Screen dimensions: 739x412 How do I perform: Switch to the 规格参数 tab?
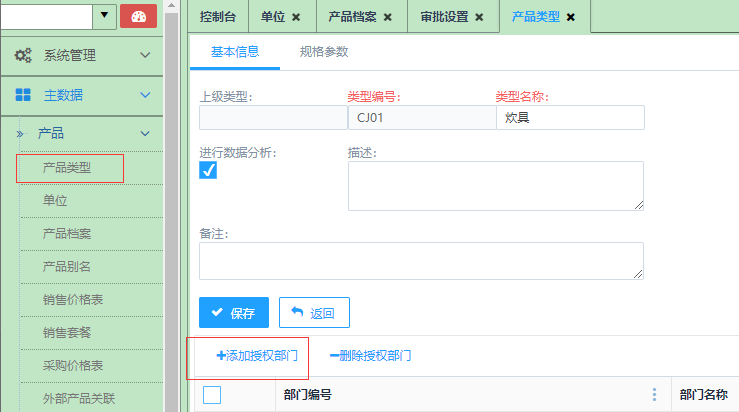tap(324, 51)
